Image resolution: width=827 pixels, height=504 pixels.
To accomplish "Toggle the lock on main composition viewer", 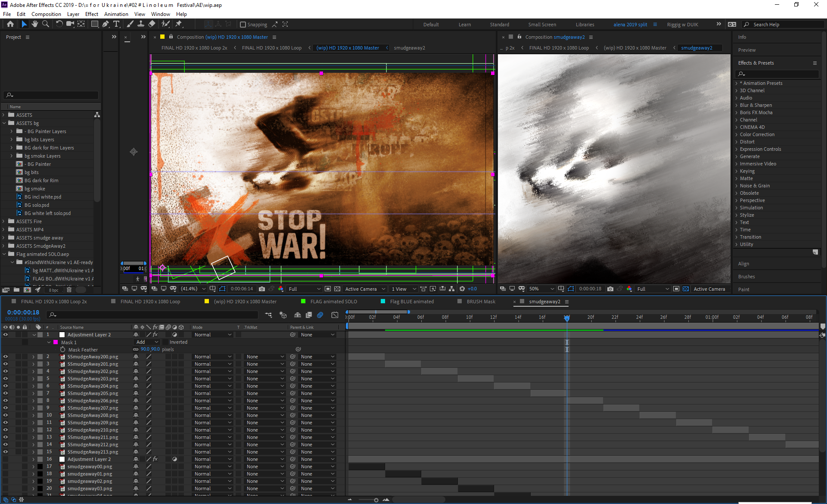I will (171, 37).
